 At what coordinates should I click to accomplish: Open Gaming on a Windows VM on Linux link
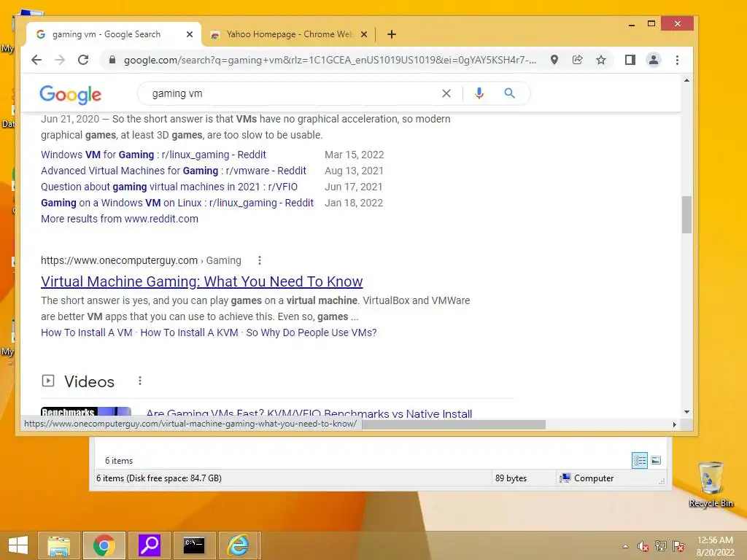coord(177,203)
